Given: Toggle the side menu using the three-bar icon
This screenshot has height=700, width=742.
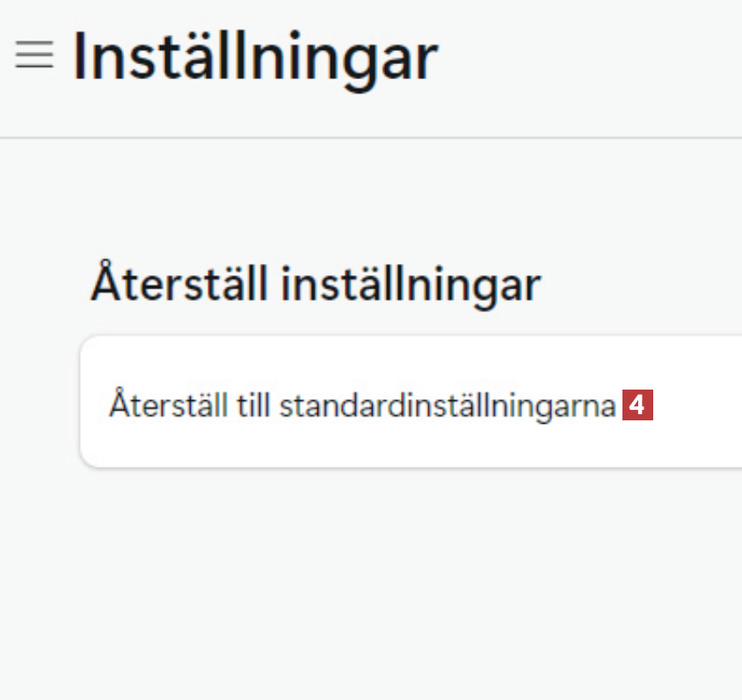Looking at the screenshot, I should click(x=34, y=55).
